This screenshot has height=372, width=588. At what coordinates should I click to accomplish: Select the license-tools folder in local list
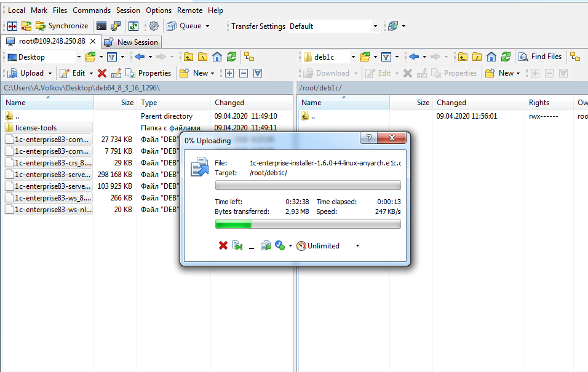click(36, 128)
